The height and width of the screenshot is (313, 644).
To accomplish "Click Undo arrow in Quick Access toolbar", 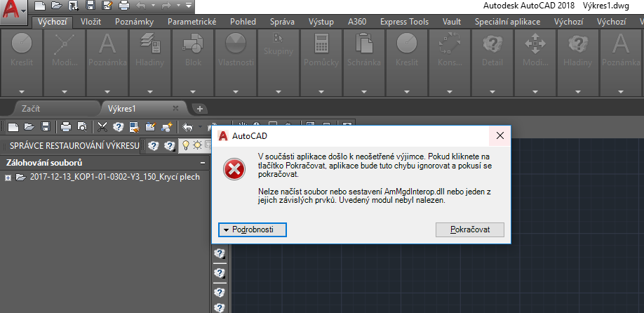I will (x=140, y=6).
